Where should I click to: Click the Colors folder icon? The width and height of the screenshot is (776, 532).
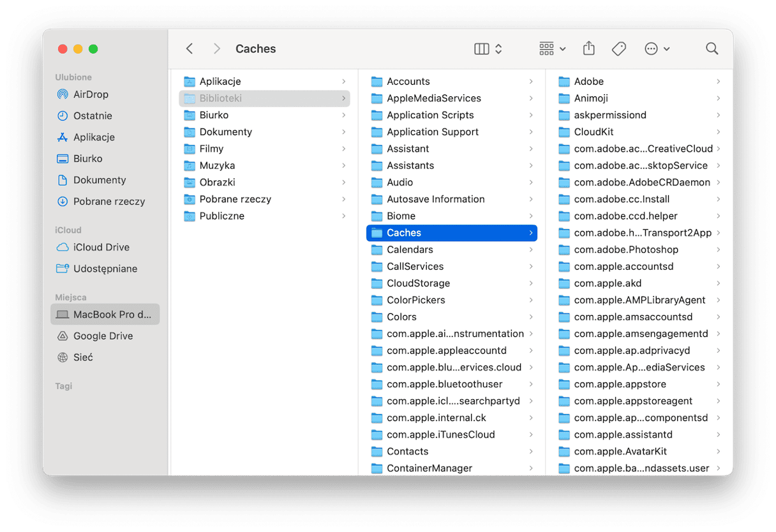377,316
